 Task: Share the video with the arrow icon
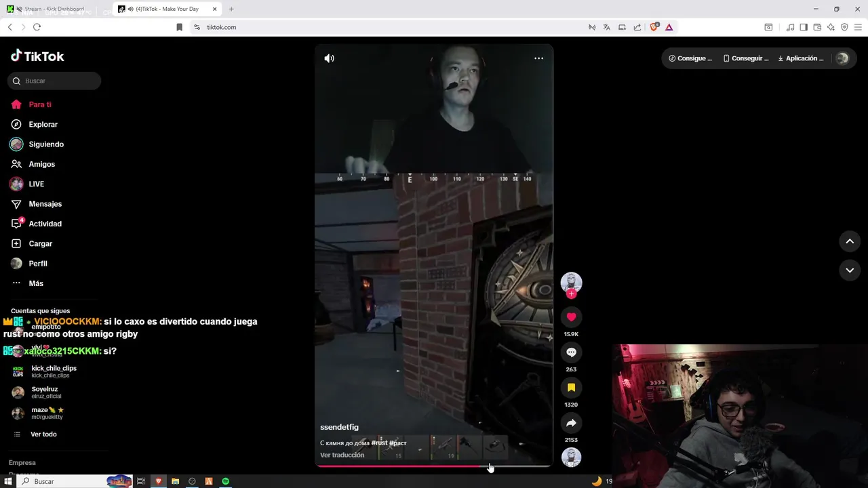click(x=571, y=423)
